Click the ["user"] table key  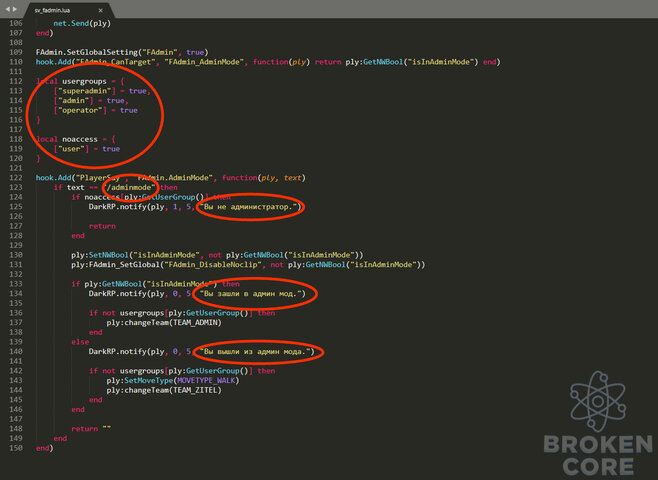71,149
